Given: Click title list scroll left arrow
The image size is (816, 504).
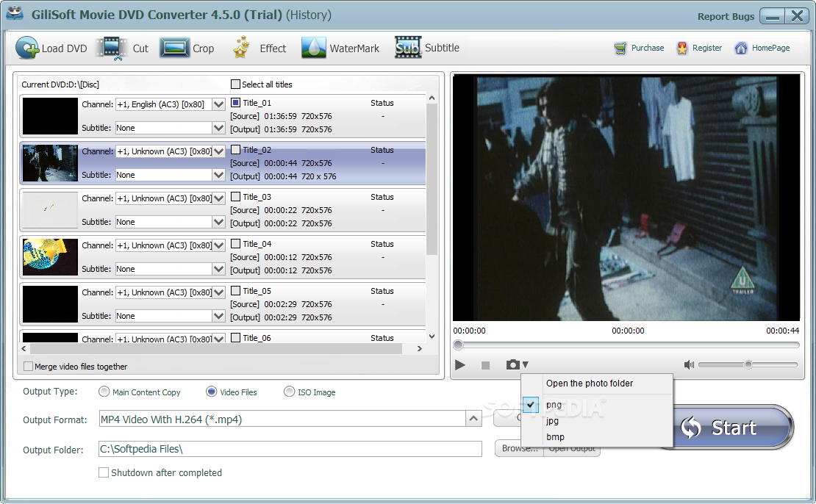Looking at the screenshot, I should click(x=24, y=348).
